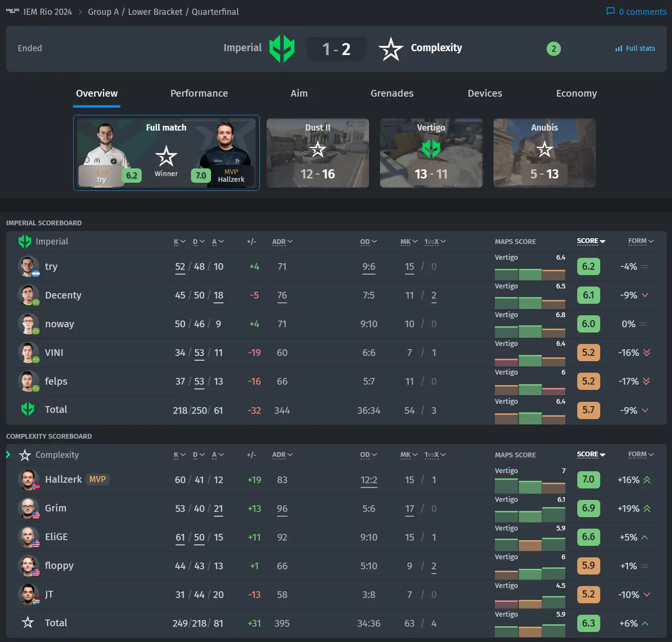Sort Imperial scoreboard by FORM column

pyautogui.click(x=641, y=241)
